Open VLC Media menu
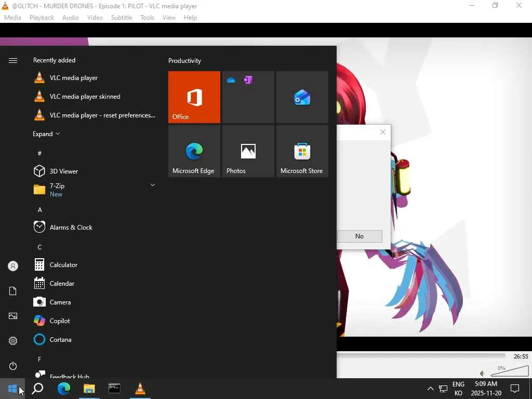This screenshot has width=532, height=399. point(12,17)
